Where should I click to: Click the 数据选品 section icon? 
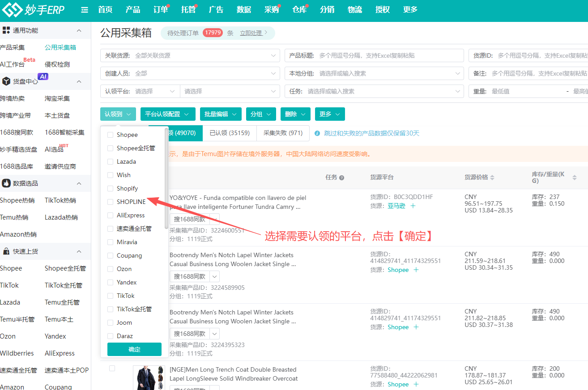[x=6, y=183]
